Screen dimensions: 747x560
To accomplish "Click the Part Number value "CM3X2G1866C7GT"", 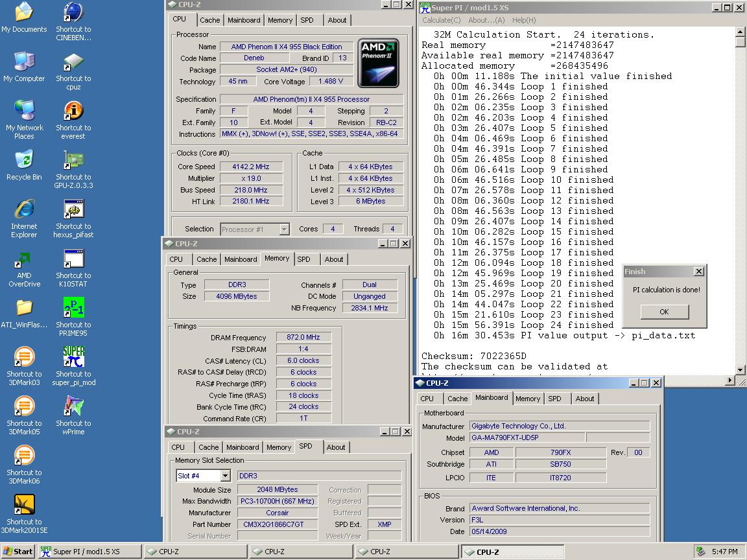I will (278, 524).
